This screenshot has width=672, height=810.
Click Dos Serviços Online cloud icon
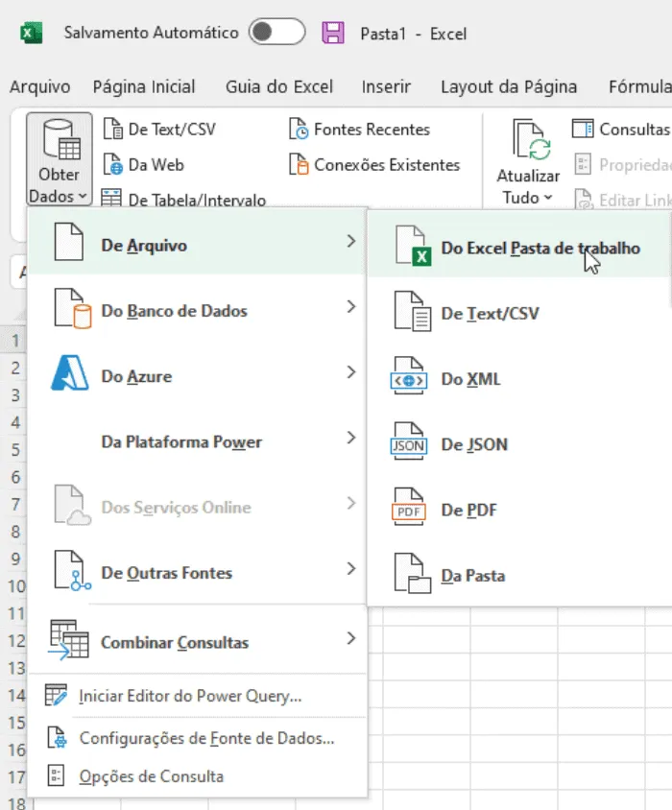72,505
